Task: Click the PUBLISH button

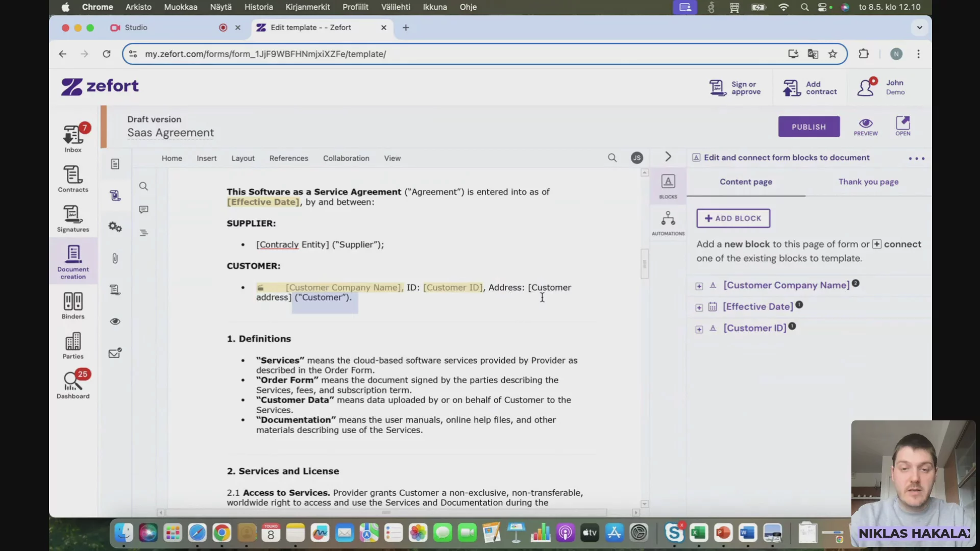Action: pyautogui.click(x=808, y=127)
